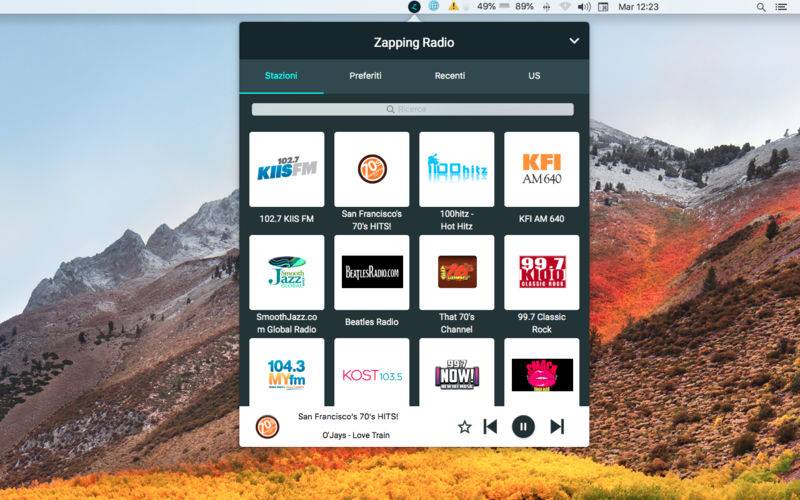Open Spotlight search magnifier

[x=761, y=7]
